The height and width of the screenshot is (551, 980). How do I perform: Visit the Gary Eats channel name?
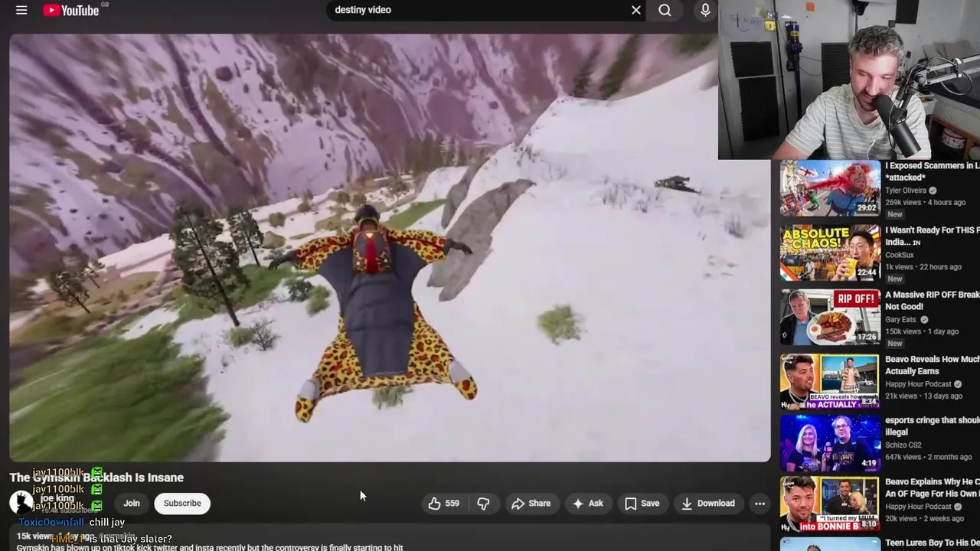[902, 319]
